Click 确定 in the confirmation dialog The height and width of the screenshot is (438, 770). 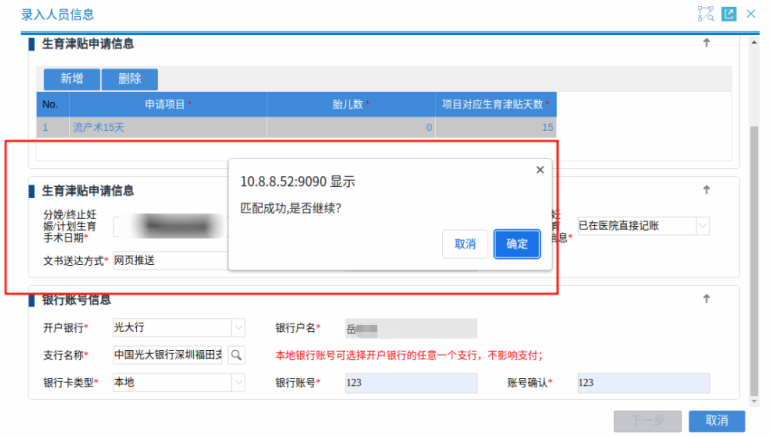click(x=517, y=244)
